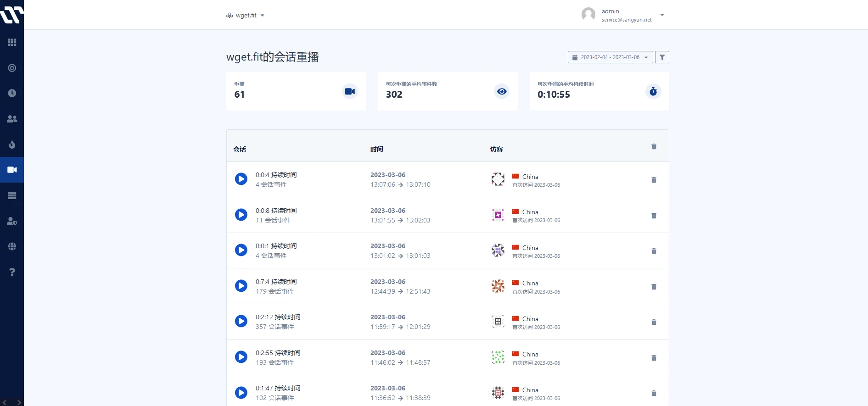Delete the session from 13:07:06
The width and height of the screenshot is (868, 406).
[654, 180]
